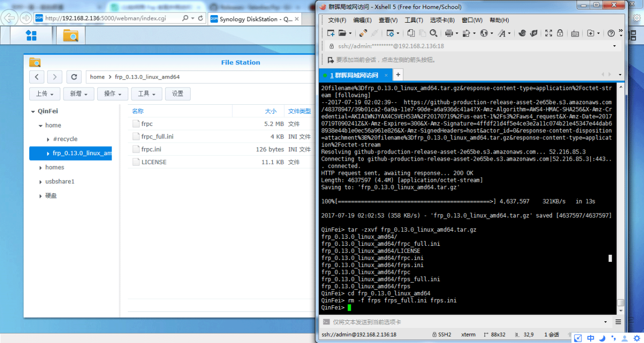Select the 群晖局域网访问 session tab
Viewport: 644px width, 343px height.
[354, 75]
